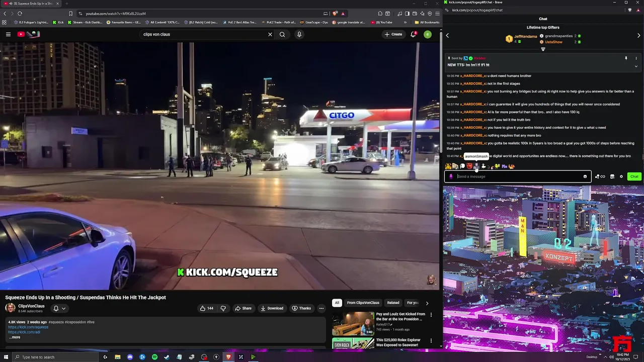Select the All filter chip
The width and height of the screenshot is (644, 362).
337,303
